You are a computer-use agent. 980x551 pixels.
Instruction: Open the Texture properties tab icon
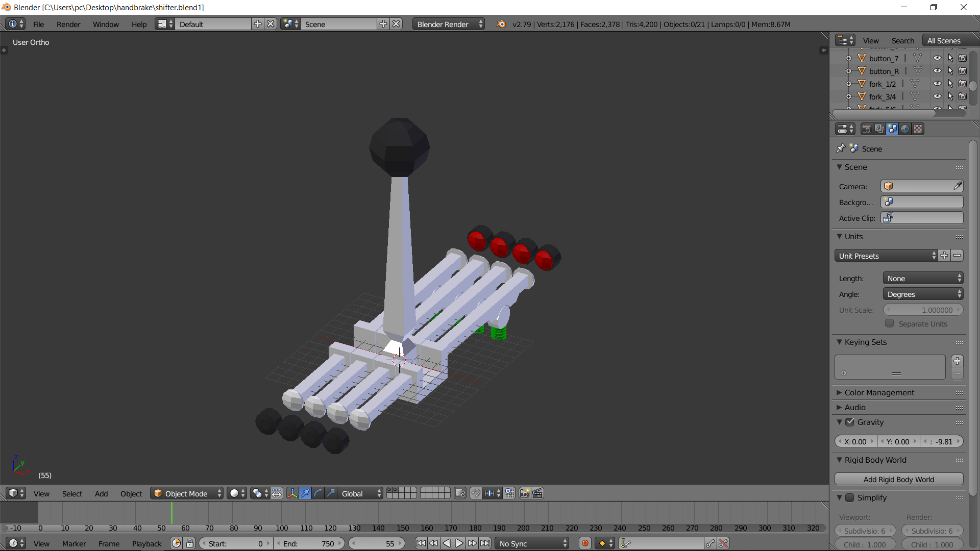[x=918, y=129]
